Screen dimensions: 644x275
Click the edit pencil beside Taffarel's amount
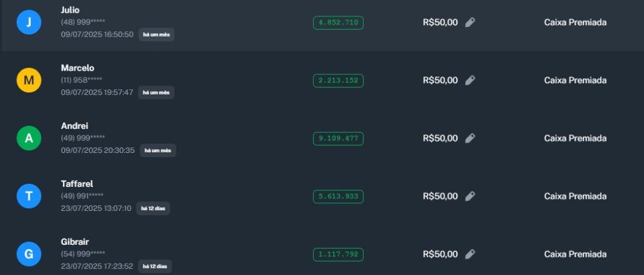(470, 196)
